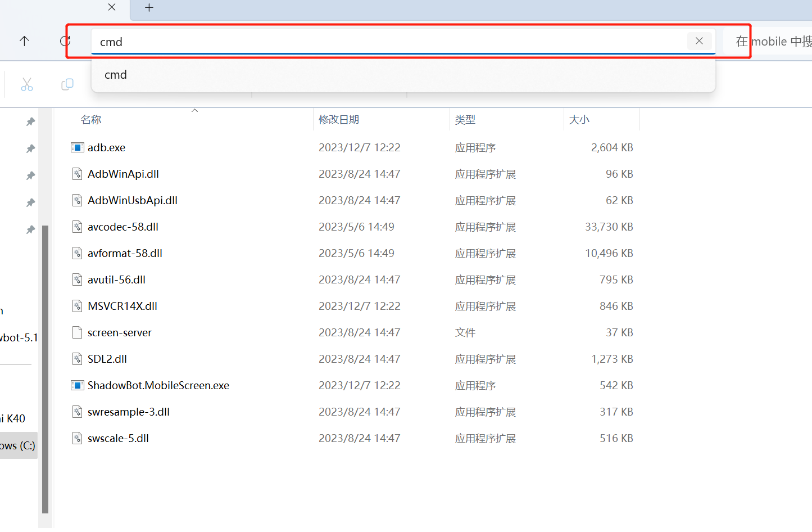Click the 2,604 KB size value
The image size is (812, 532).
612,148
